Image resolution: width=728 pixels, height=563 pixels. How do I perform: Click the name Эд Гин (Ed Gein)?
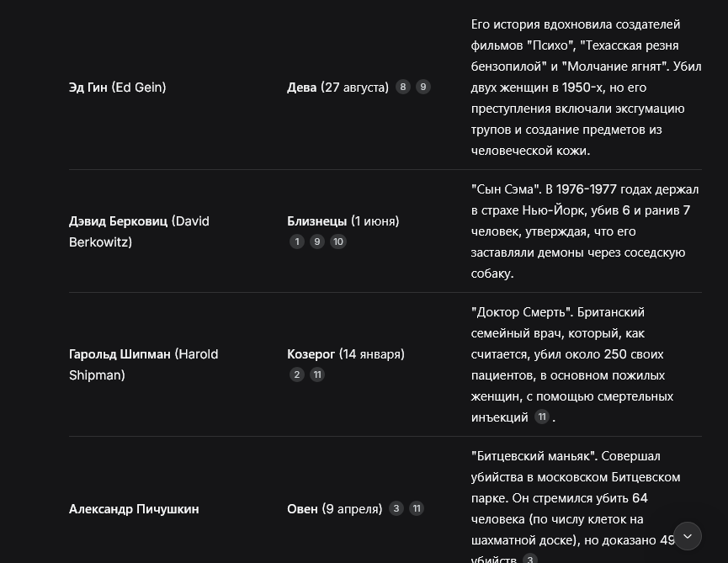[118, 88]
